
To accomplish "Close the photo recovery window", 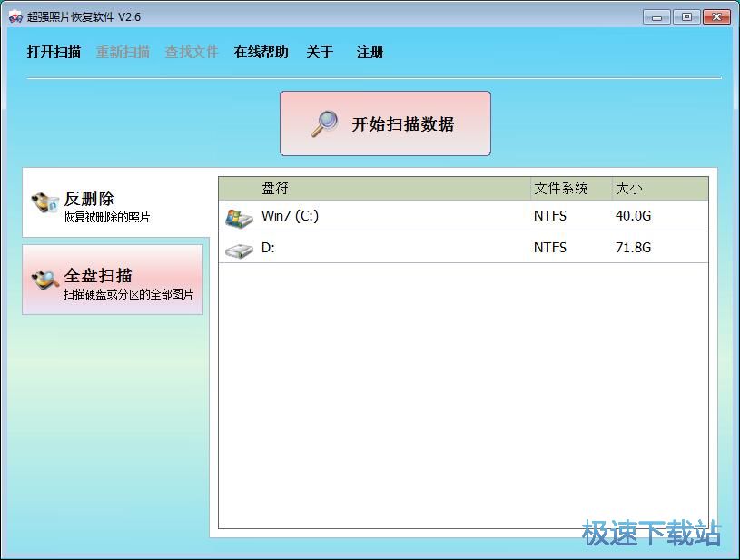I will point(717,17).
